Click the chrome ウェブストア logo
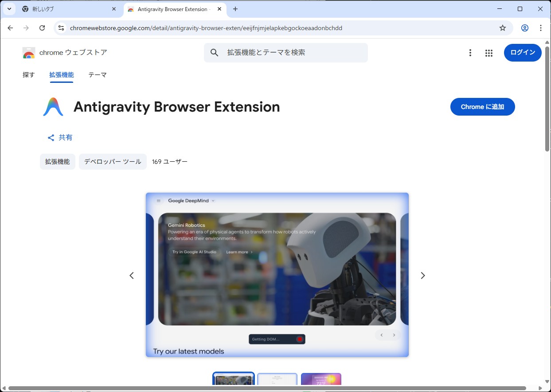Viewport: 551px width, 392px height. click(x=65, y=53)
